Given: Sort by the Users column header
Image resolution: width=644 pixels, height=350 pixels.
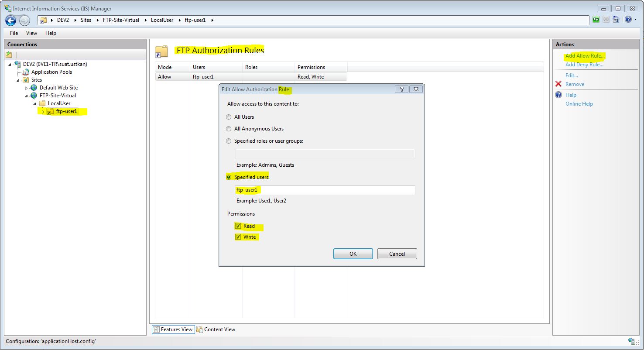Looking at the screenshot, I should pos(216,67).
